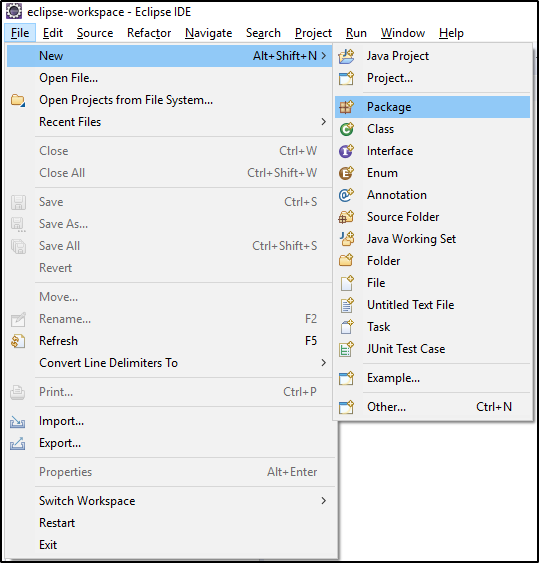
Task: Click the Example... wizard icon
Action: (x=347, y=378)
